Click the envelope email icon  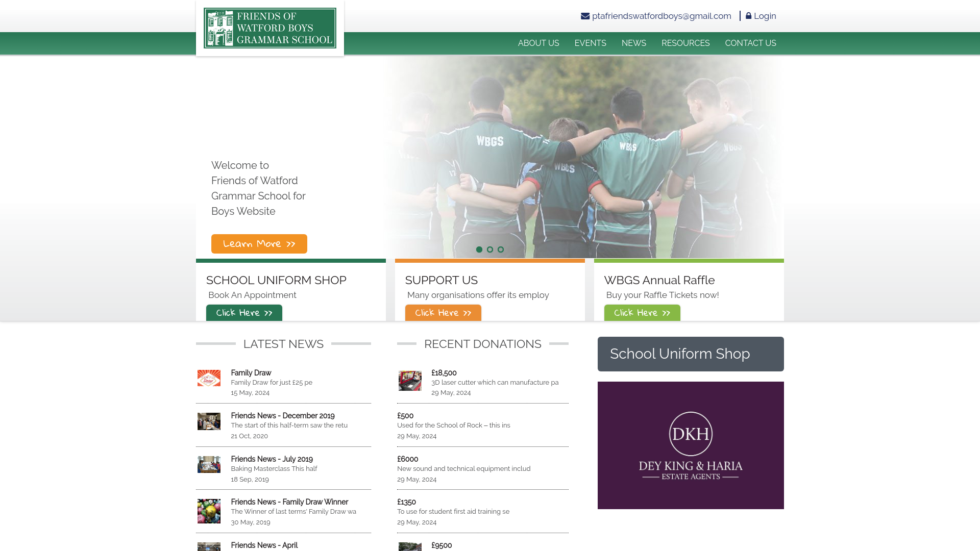585,16
